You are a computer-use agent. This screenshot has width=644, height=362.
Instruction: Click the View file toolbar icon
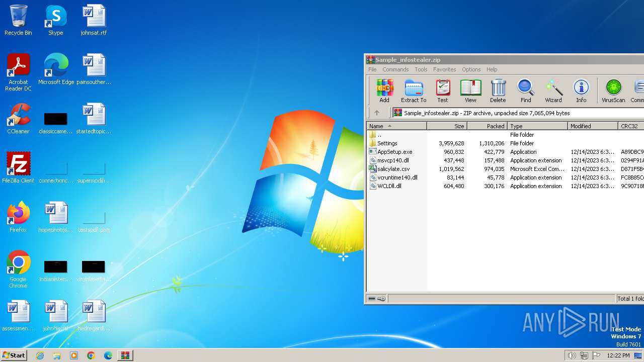tap(470, 91)
